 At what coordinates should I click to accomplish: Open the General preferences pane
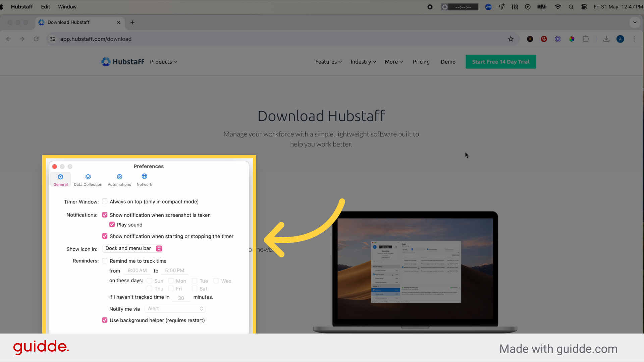[60, 179]
